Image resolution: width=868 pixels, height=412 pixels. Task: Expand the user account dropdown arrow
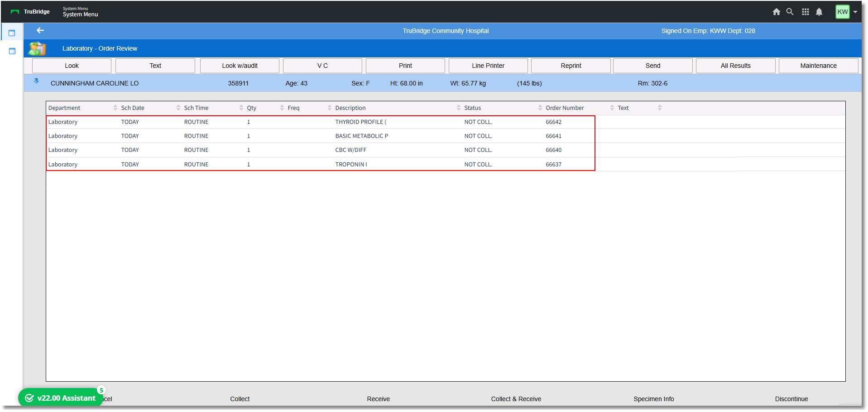tap(855, 12)
